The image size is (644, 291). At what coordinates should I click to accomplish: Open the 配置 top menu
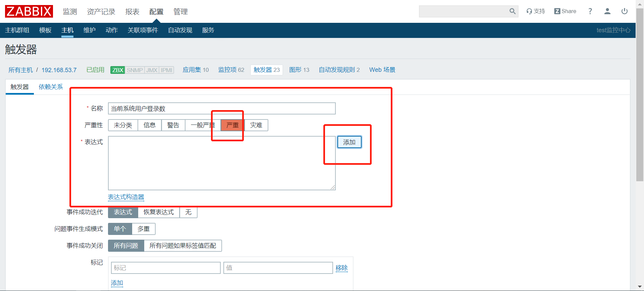156,12
